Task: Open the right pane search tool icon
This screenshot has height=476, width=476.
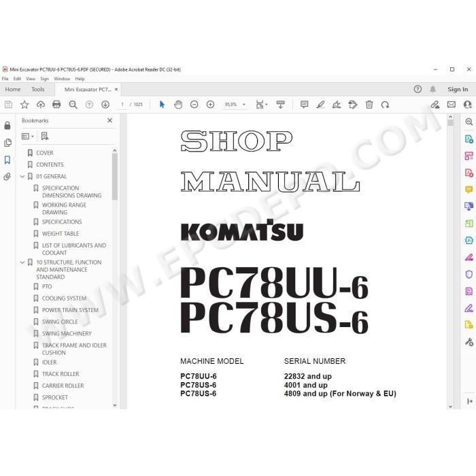Action: (469, 122)
